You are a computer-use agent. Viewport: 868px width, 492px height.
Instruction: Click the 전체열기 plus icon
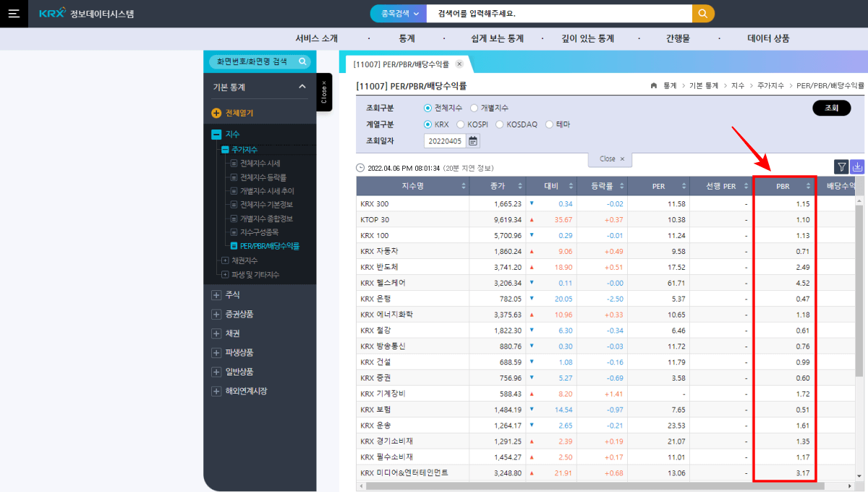click(x=216, y=113)
